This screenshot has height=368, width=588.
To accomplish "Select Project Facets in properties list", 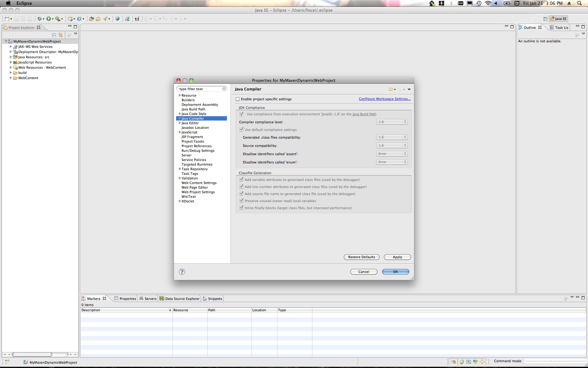I will [193, 141].
